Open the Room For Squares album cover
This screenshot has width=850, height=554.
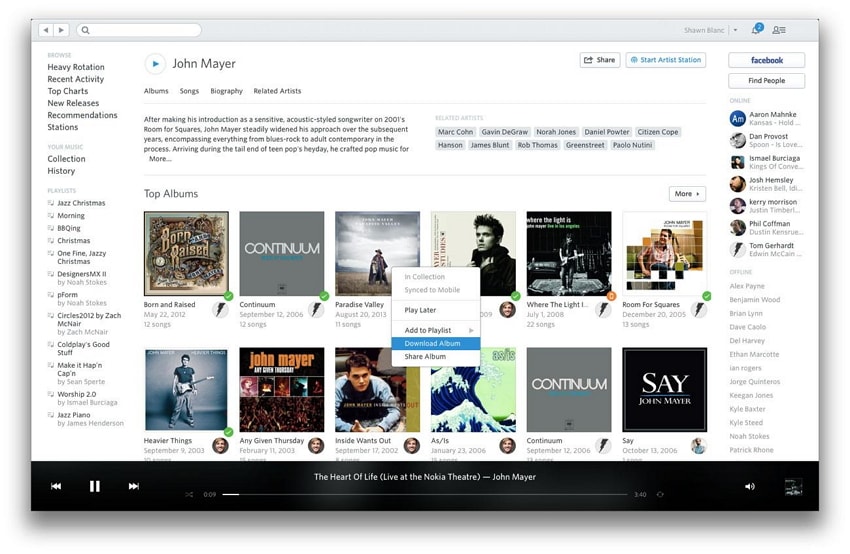[x=665, y=254]
